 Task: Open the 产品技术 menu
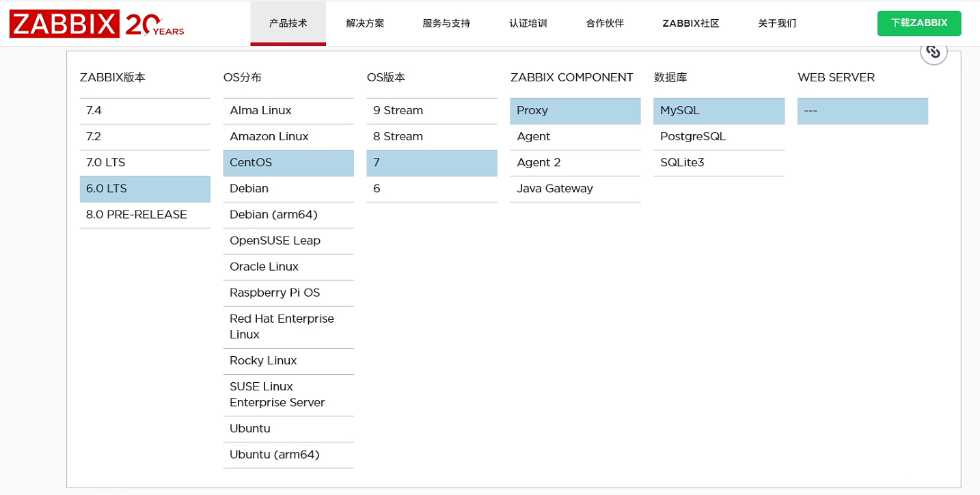[288, 23]
